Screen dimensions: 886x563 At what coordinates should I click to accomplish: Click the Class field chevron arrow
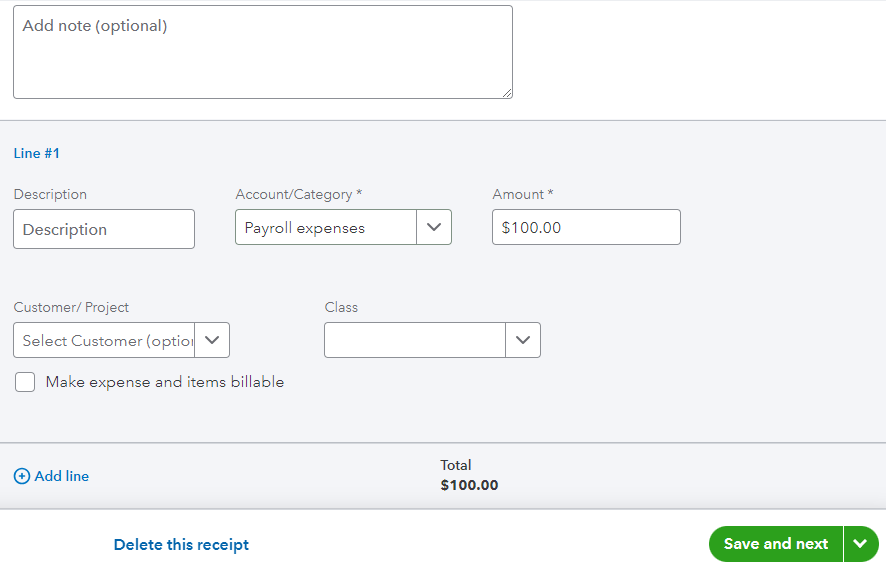click(x=523, y=340)
